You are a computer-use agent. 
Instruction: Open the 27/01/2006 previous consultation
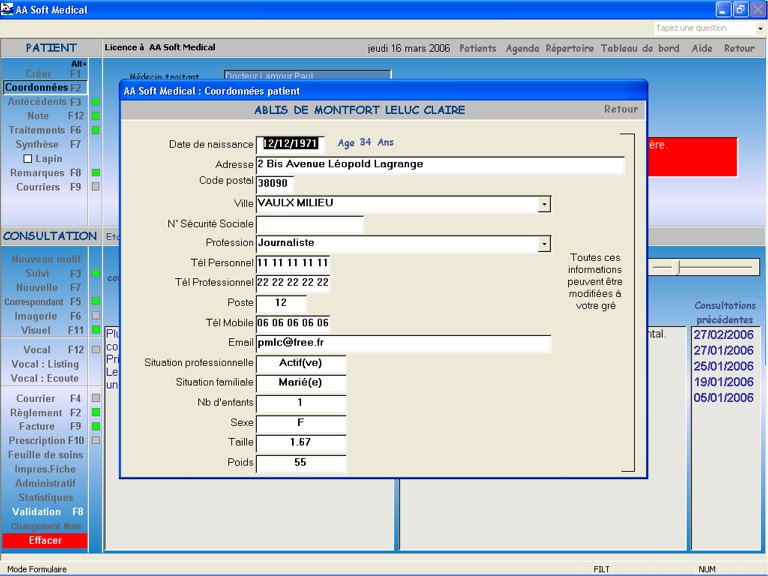[x=723, y=351]
